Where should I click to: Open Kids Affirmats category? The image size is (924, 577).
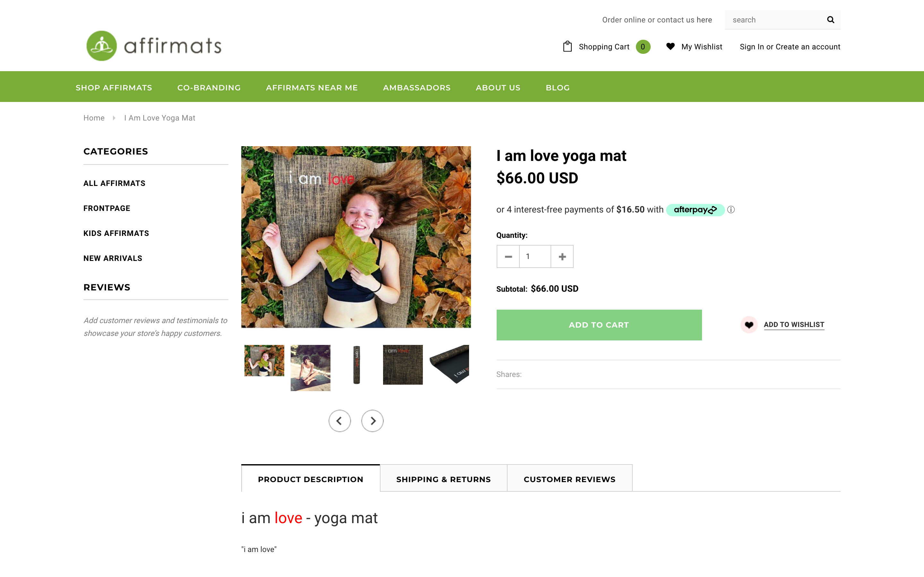(116, 233)
